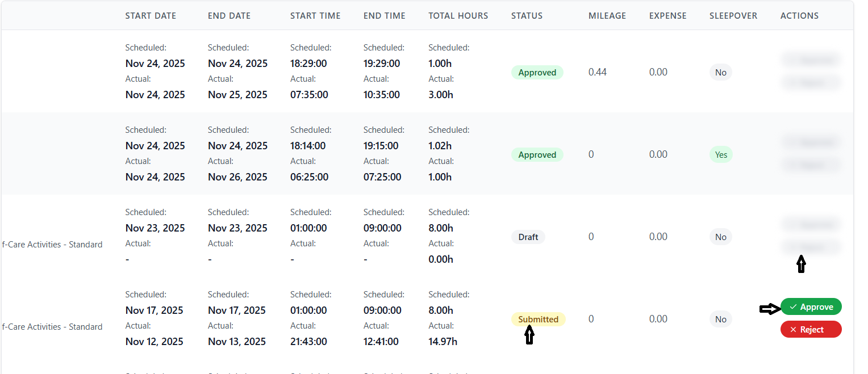The height and width of the screenshot is (374, 868).
Task: Sort by the END DATE column header
Action: (229, 16)
